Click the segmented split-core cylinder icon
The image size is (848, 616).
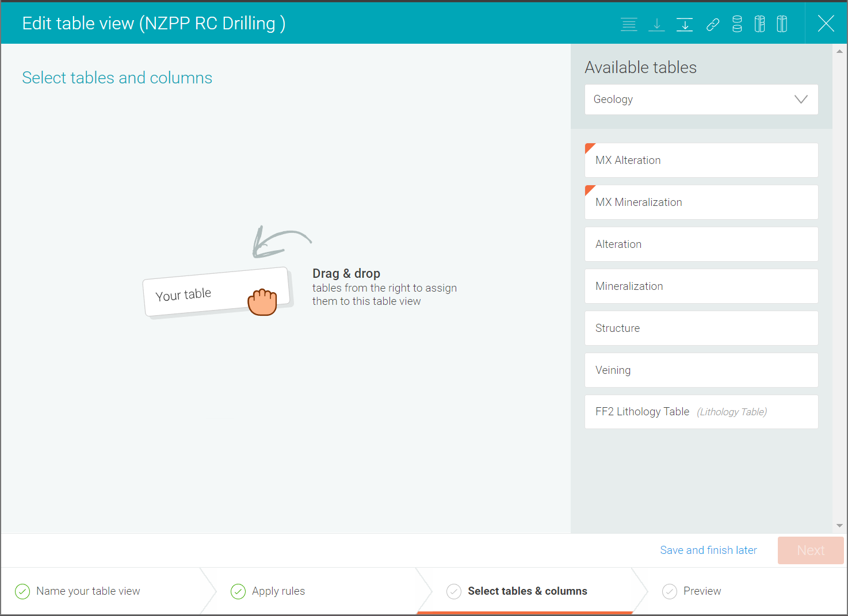759,24
